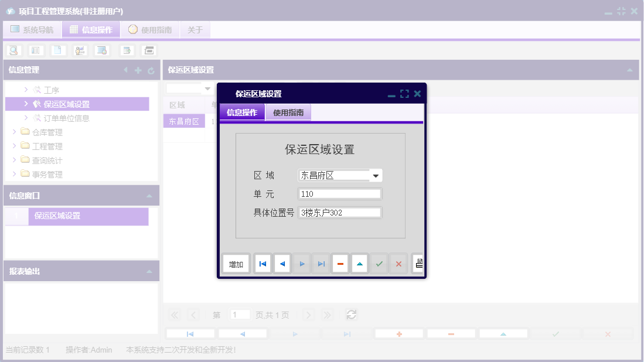Click the search preview icon on the toolbar

point(13,50)
